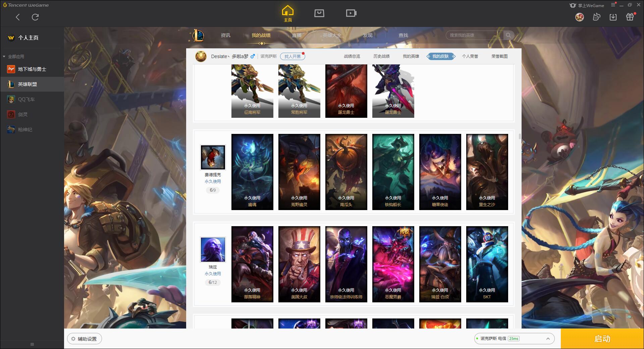Click the 6/9 Fiddlesticks skin count badge

point(213,190)
